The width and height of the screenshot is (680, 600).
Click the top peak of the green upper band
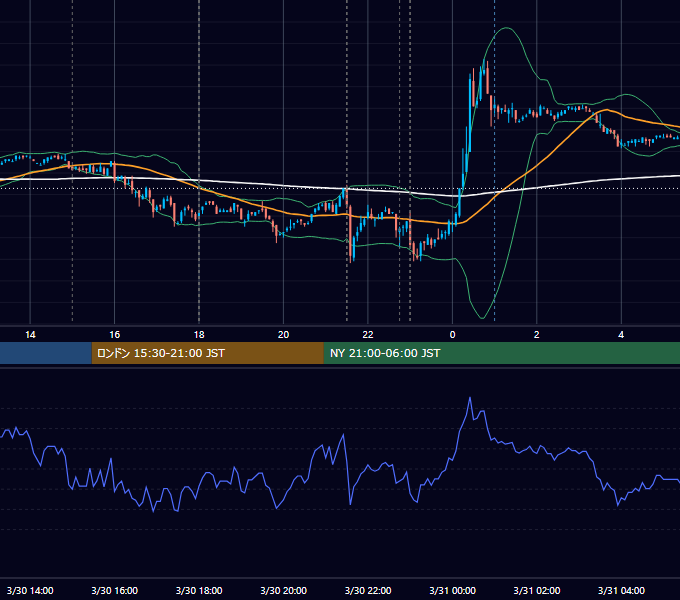point(506,28)
